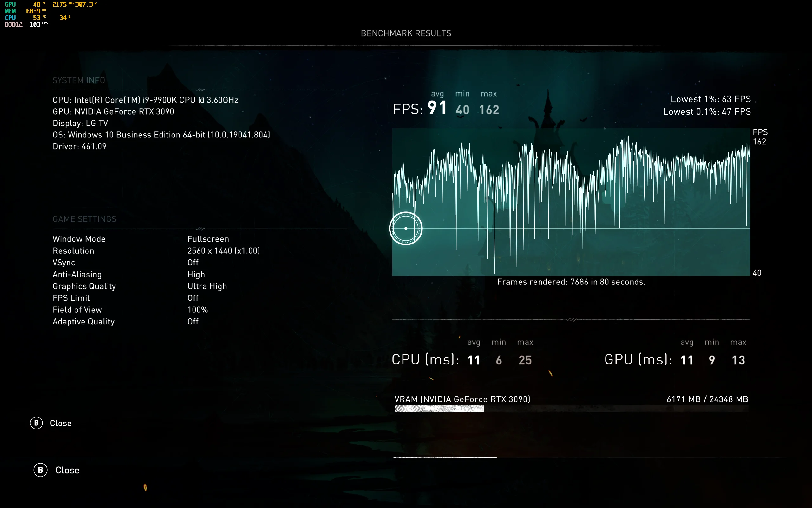Click the D3D12 103 FPS overlay readout

tap(26, 24)
